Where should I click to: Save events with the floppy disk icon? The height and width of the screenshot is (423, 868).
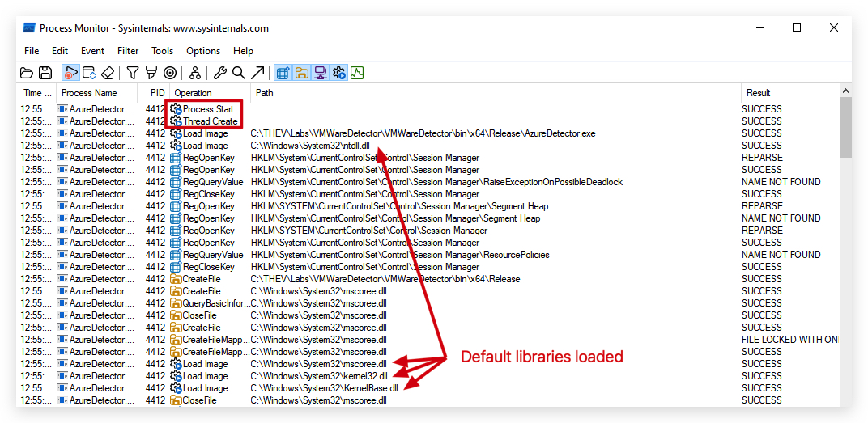tap(45, 73)
